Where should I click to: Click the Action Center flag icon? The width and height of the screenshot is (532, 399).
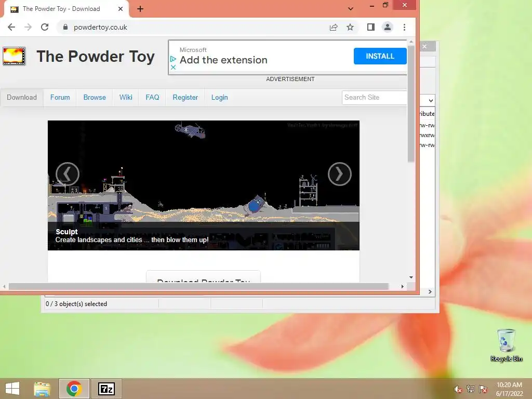pos(483,389)
